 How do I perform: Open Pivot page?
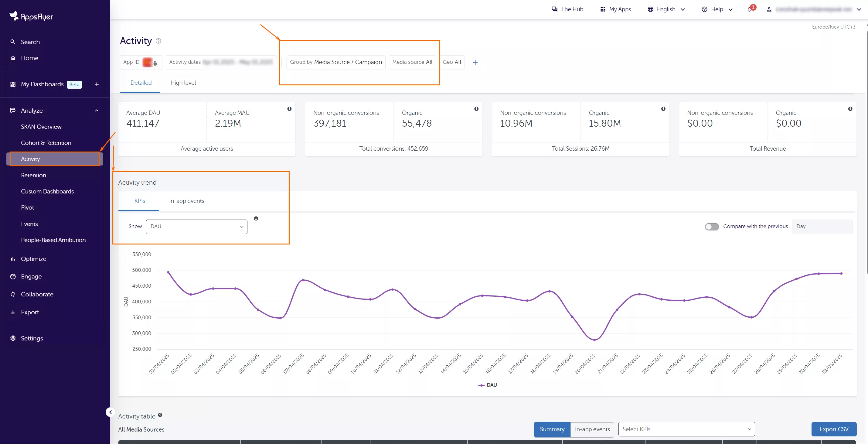click(27, 208)
